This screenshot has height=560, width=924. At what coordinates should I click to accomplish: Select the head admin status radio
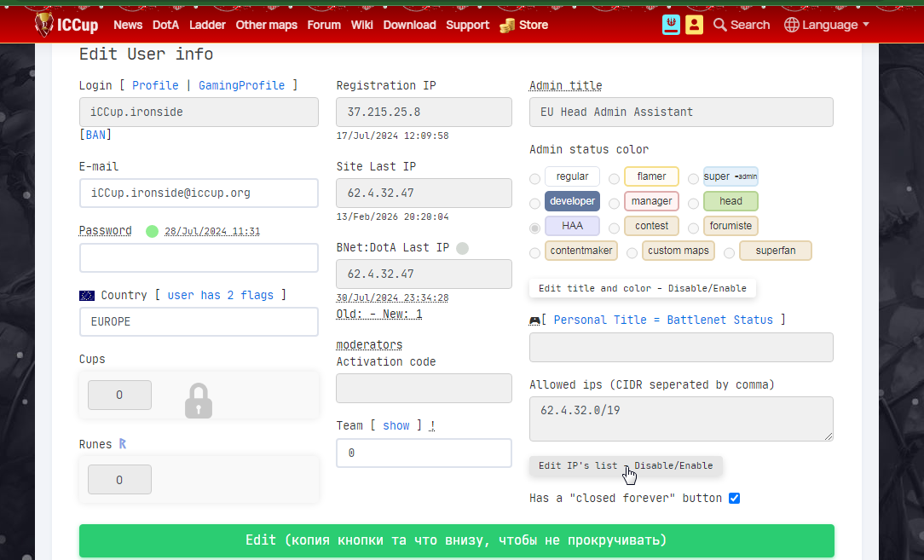coord(694,204)
